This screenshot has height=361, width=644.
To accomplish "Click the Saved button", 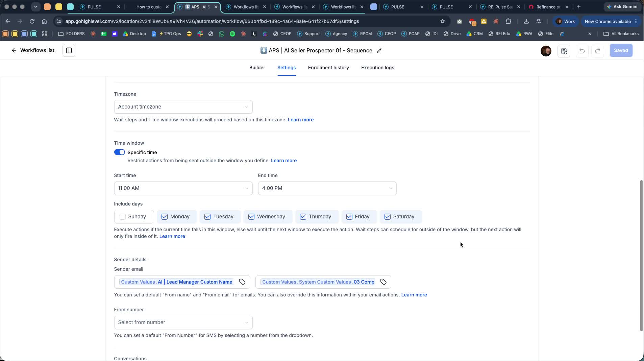I will tap(621, 50).
